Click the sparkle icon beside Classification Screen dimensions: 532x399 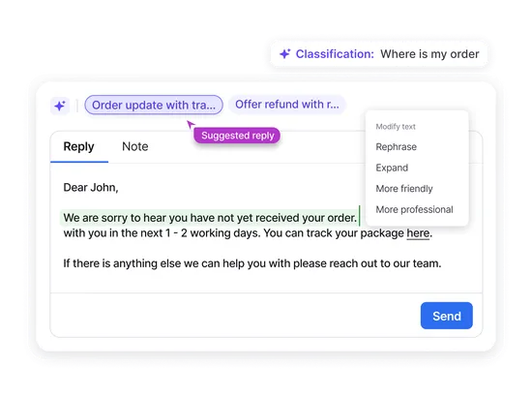coord(285,53)
